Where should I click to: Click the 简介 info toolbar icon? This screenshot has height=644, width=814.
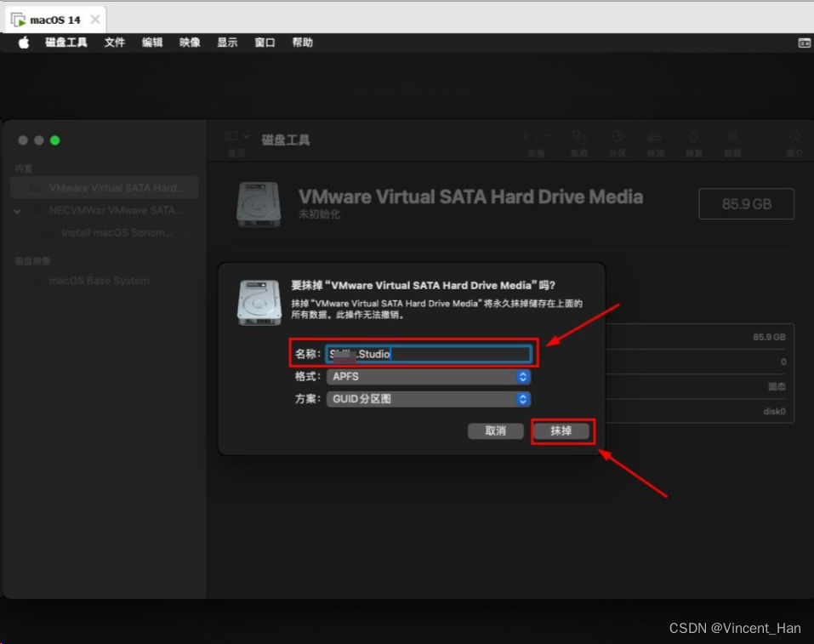(794, 137)
